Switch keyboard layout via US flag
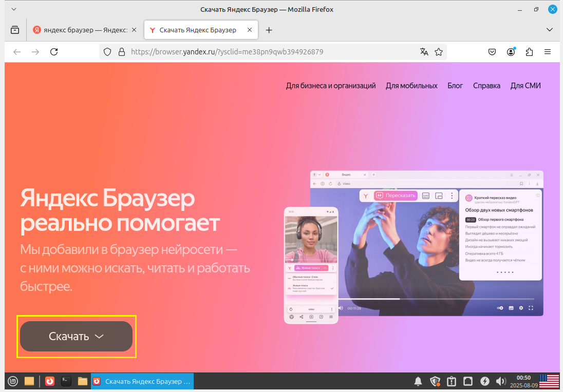Screen dimensions: 563x392 point(549,380)
